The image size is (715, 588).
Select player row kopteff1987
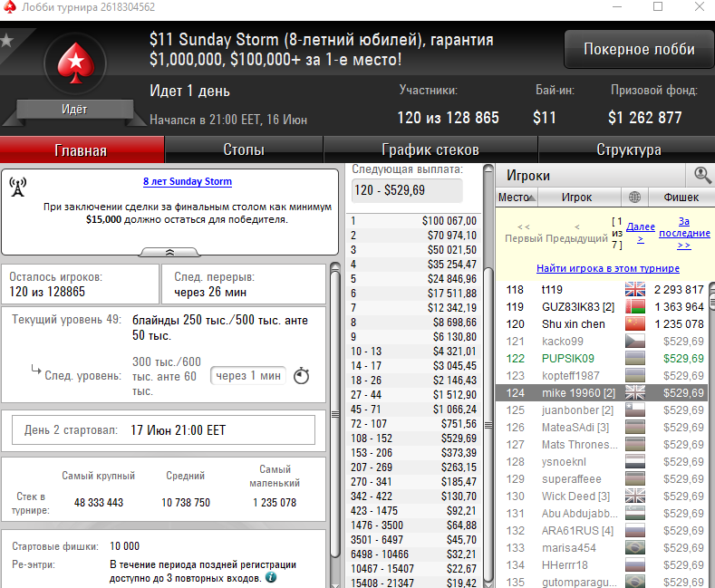[601, 376]
